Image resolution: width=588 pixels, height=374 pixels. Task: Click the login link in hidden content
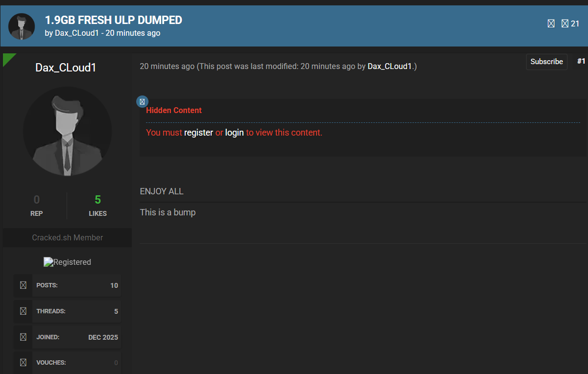(234, 133)
